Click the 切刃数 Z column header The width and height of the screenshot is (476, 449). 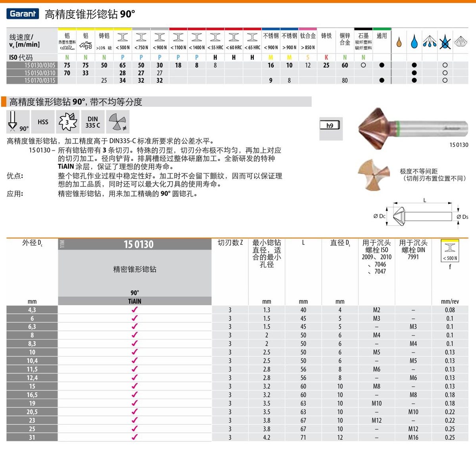[230, 243]
